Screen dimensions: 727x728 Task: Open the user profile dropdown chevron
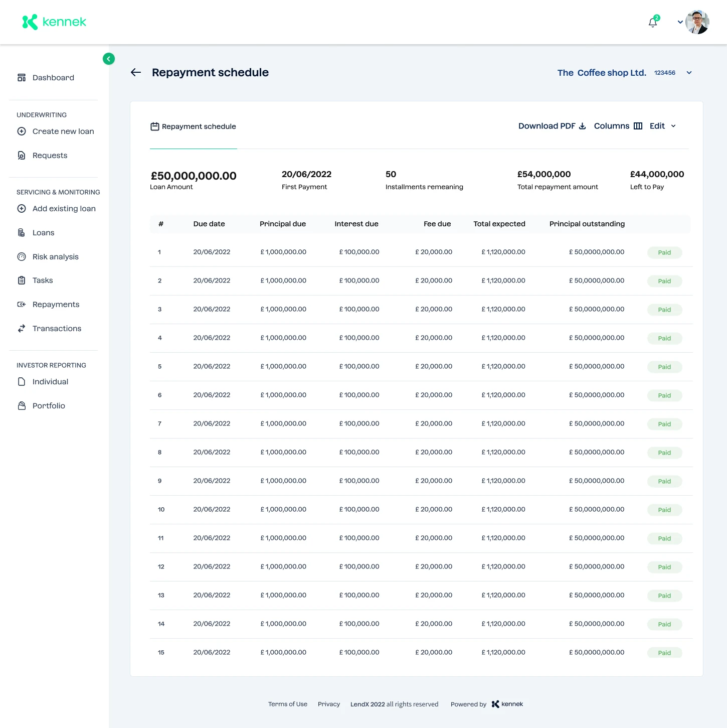point(680,22)
